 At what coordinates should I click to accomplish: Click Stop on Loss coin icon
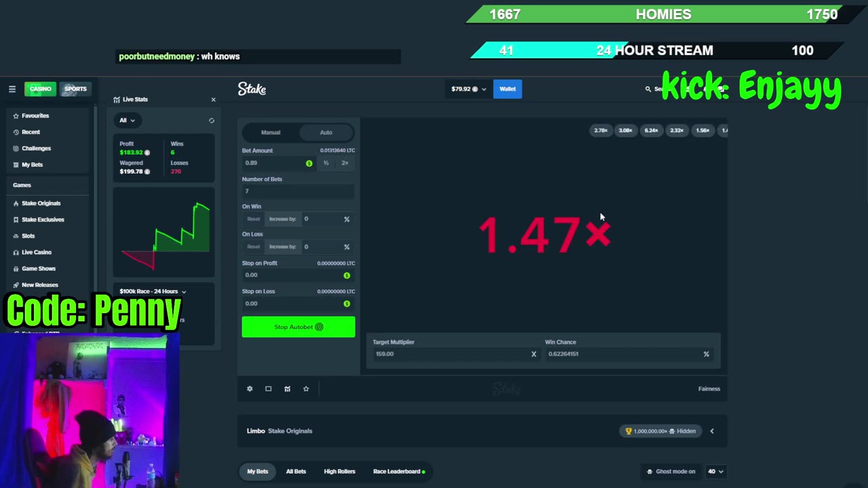tap(347, 304)
